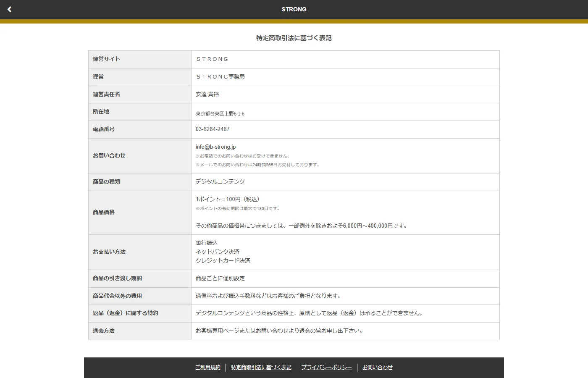Screen dimensions: 588x378
Task: Open the お問い合わせ footer link
Action: [378, 367]
